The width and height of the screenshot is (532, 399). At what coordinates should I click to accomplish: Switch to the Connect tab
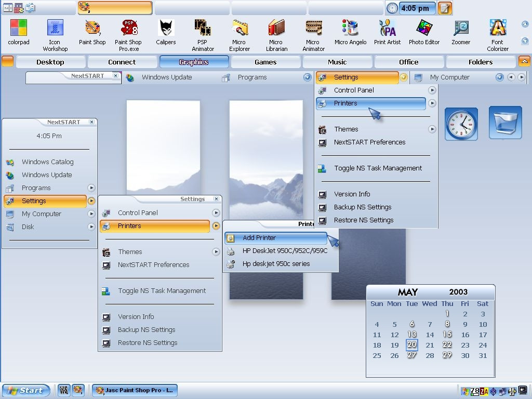coord(122,62)
